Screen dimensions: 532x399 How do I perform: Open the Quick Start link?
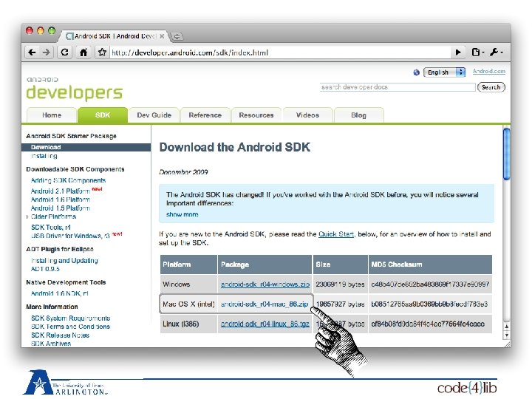tap(336, 234)
